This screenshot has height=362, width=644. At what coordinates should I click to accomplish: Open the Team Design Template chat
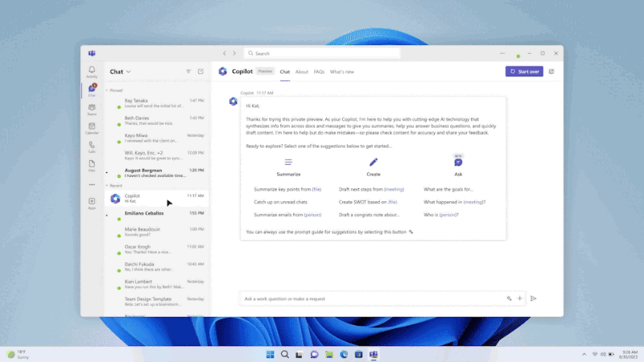point(157,302)
